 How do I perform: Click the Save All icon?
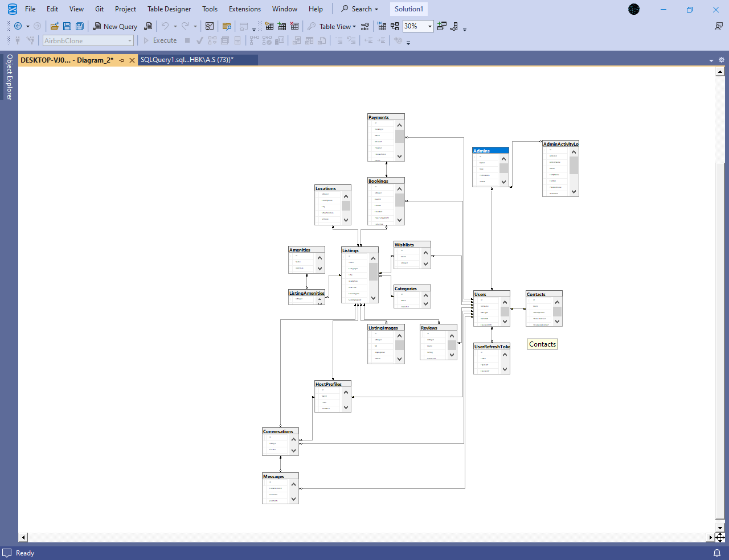(x=80, y=26)
